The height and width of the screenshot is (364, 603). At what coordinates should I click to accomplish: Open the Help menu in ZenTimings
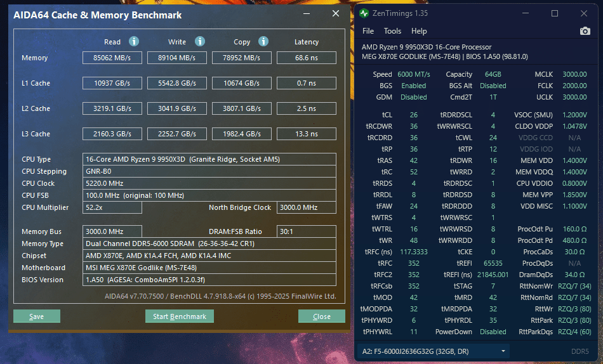coord(419,31)
